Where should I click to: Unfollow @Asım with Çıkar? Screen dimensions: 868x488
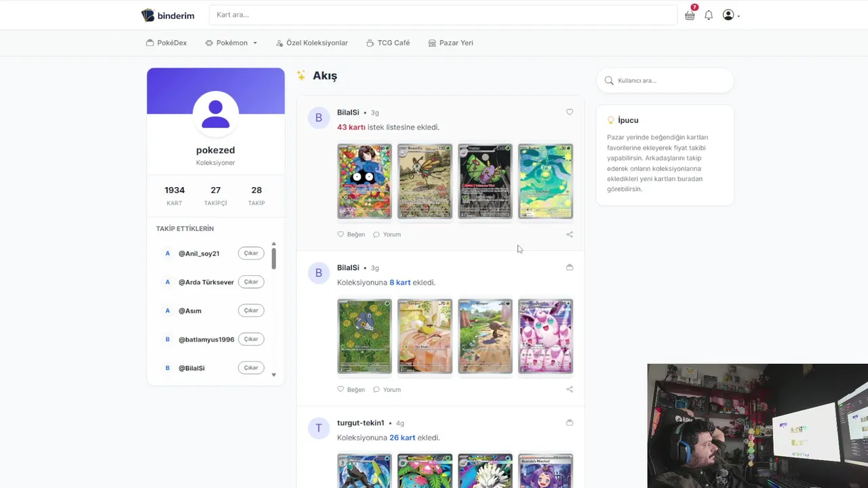[x=251, y=310]
